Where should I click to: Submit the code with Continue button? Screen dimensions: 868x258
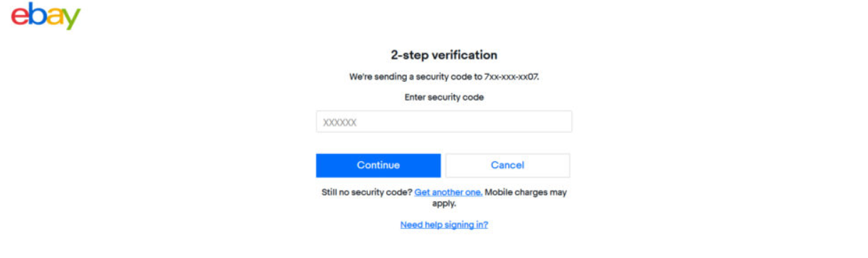point(379,165)
